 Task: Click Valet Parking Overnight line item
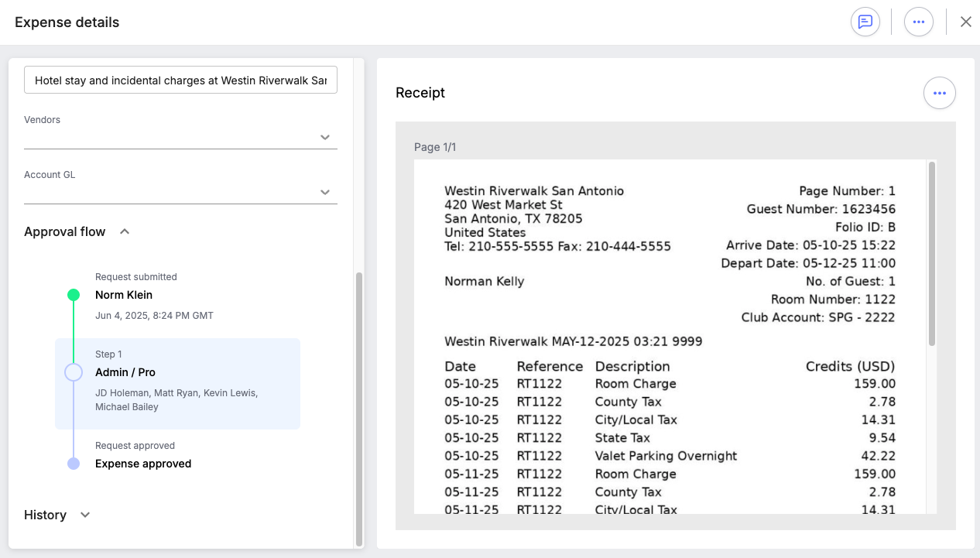(x=666, y=456)
